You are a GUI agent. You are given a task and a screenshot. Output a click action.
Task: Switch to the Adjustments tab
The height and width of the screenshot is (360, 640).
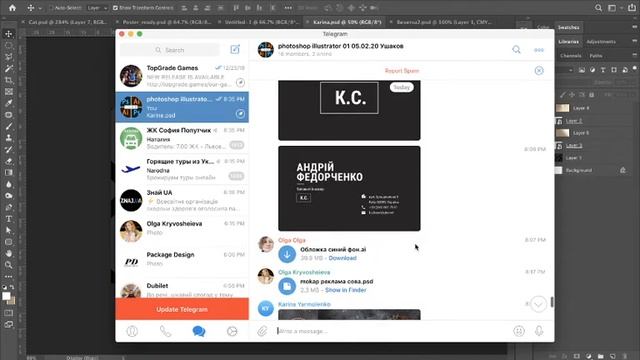601,42
